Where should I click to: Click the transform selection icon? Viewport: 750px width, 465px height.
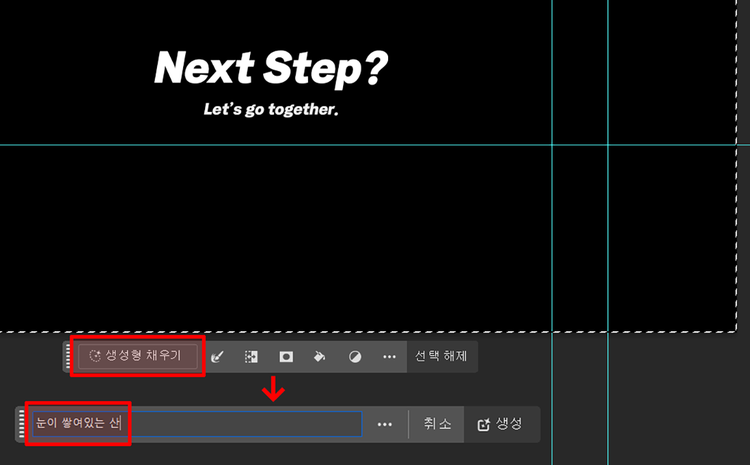251,356
